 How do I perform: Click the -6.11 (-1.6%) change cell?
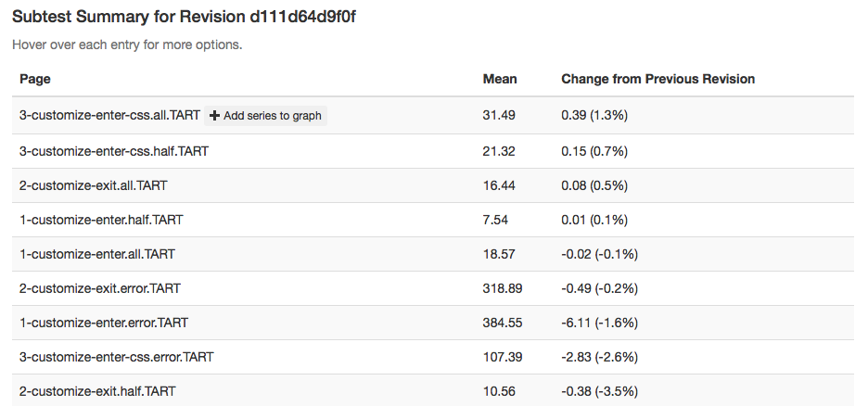599,323
